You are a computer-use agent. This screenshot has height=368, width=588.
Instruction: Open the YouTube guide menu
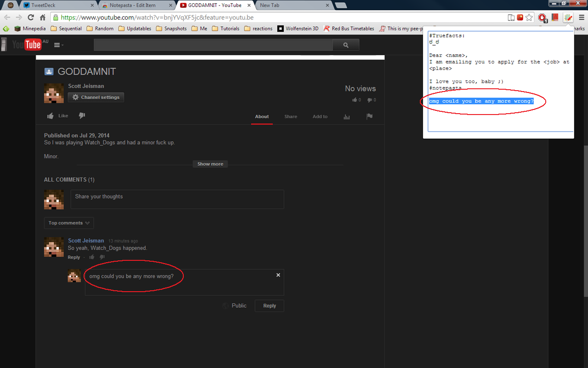point(58,45)
